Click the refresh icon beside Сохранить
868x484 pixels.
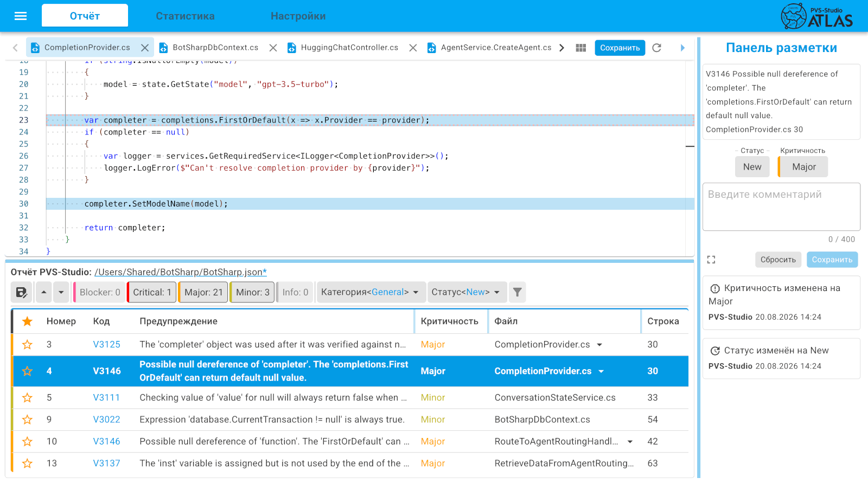(656, 48)
